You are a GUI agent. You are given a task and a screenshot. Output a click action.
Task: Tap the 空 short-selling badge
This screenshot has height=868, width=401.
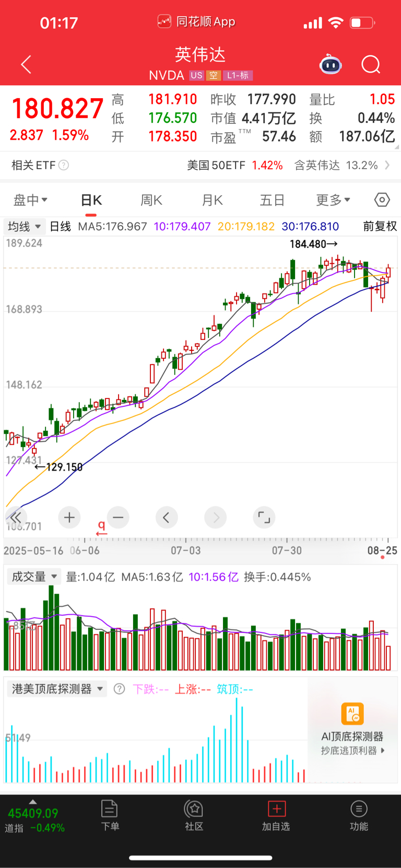point(213,75)
